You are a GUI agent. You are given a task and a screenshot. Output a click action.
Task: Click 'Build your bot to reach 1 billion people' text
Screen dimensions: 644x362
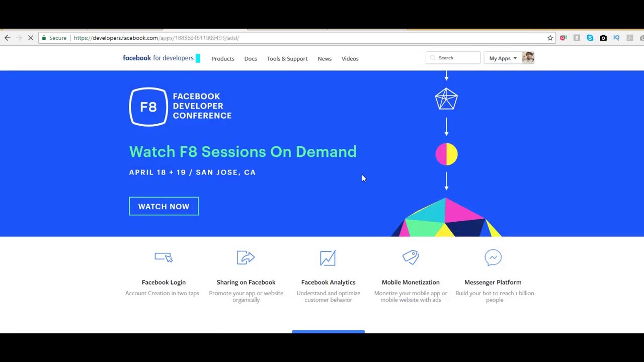(495, 296)
